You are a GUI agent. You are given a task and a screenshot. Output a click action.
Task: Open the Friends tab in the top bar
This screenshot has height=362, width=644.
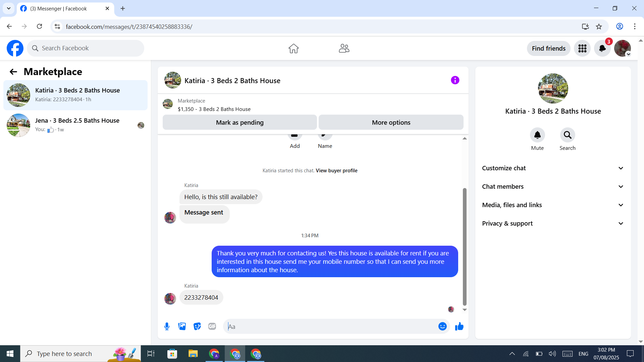(344, 48)
